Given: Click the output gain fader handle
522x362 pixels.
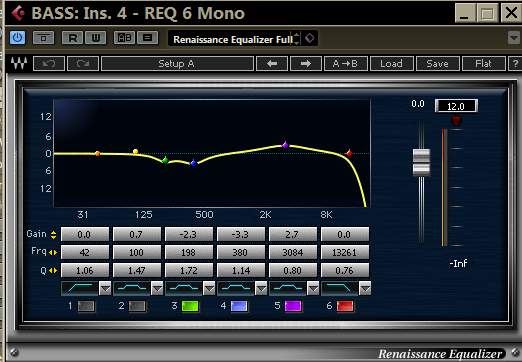Looking at the screenshot, I should pos(421,162).
